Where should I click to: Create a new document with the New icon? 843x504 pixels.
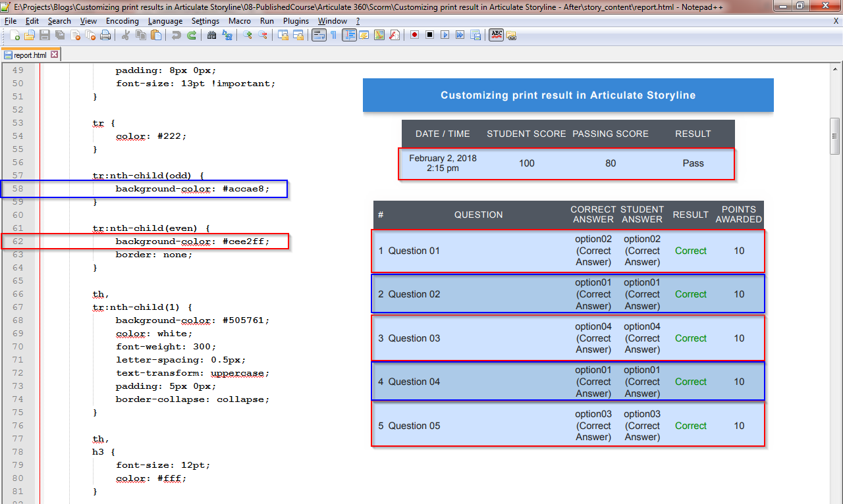(x=14, y=35)
